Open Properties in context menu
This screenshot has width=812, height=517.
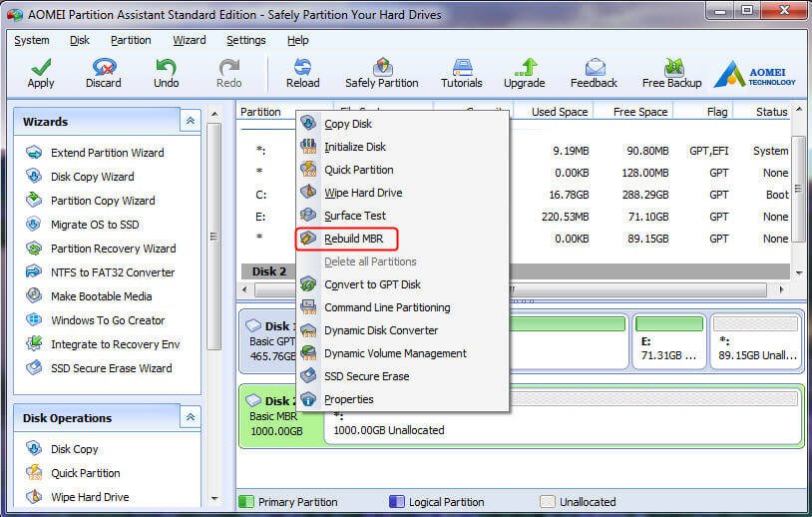402,399
